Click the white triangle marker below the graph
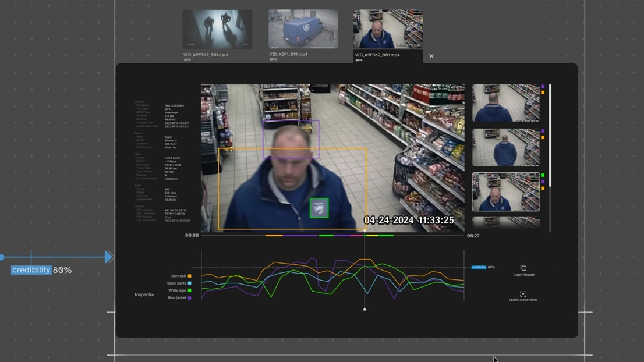Viewport: 644px width, 362px height. (x=365, y=309)
